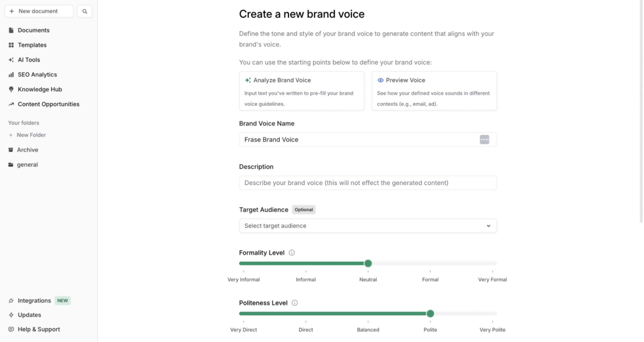This screenshot has height=342, width=644.
Task: Open the options menu inside Brand Voice Name field
Action: (484, 139)
